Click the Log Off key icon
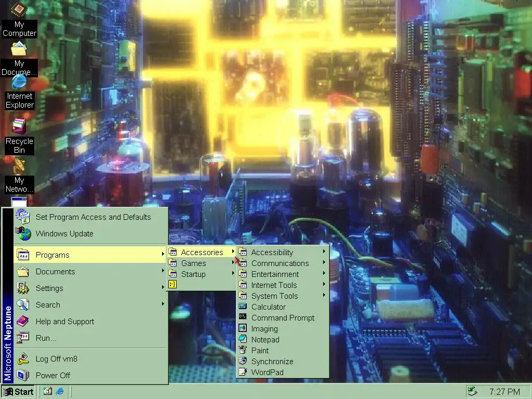Screen dimensions: 532x399 (x=23, y=358)
